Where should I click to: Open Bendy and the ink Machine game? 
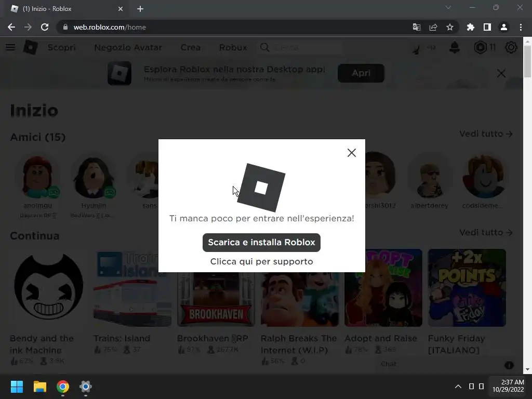48,288
